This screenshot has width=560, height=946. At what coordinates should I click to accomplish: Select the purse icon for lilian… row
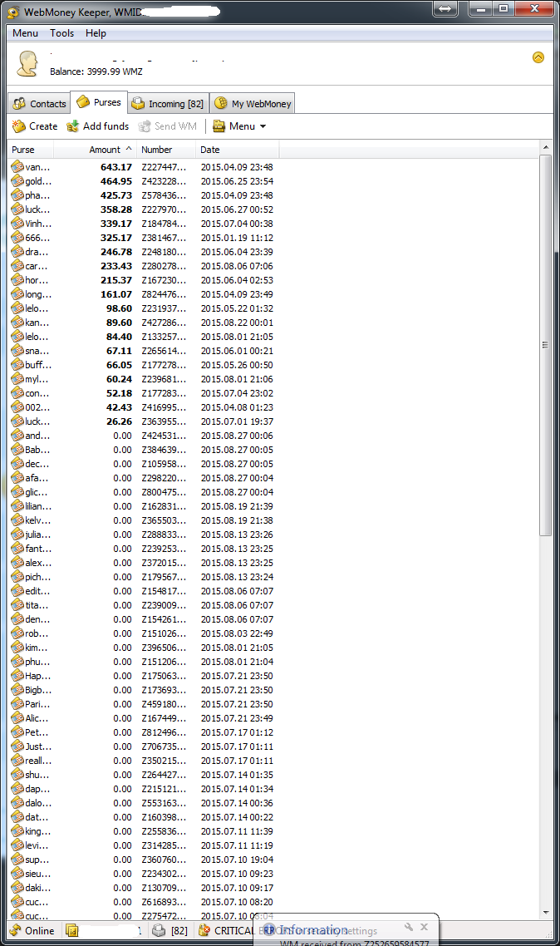17,506
